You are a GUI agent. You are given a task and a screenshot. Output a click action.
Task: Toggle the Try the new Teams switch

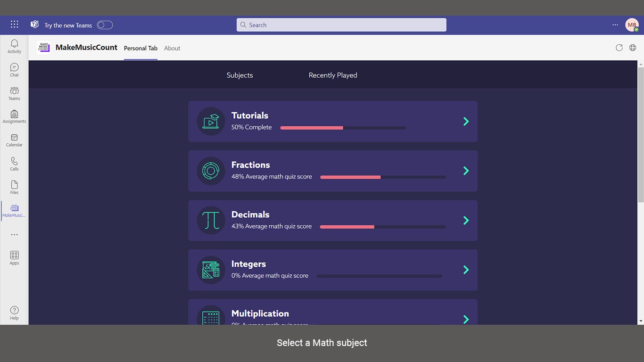pos(105,25)
